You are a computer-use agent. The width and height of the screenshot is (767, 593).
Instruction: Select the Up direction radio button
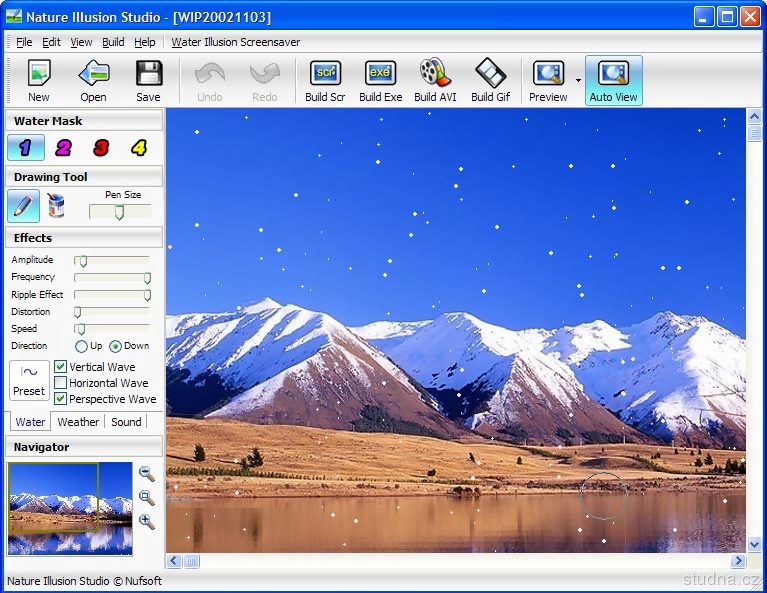(x=81, y=346)
